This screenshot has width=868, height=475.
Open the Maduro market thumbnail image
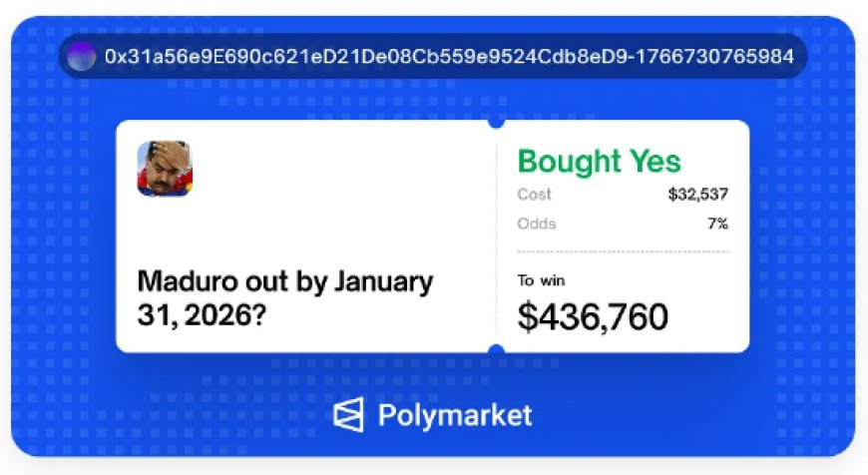(165, 169)
